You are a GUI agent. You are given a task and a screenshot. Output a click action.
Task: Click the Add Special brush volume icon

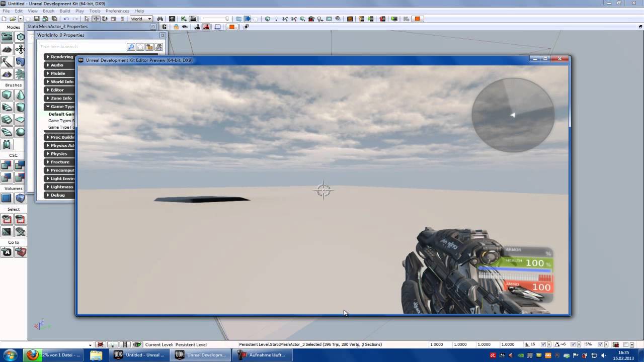7,198
